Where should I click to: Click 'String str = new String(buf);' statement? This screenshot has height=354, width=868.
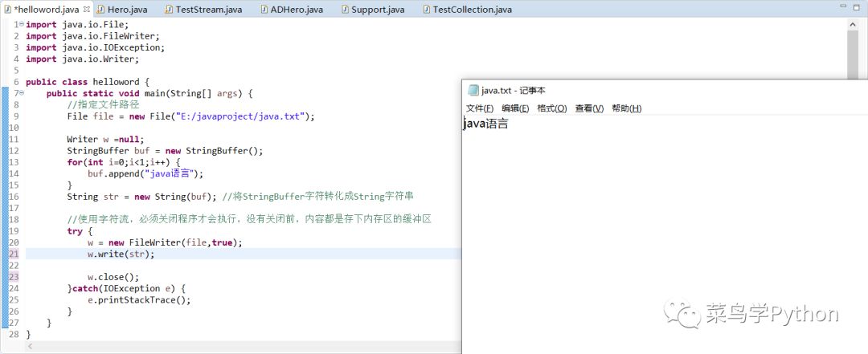pyautogui.click(x=141, y=197)
